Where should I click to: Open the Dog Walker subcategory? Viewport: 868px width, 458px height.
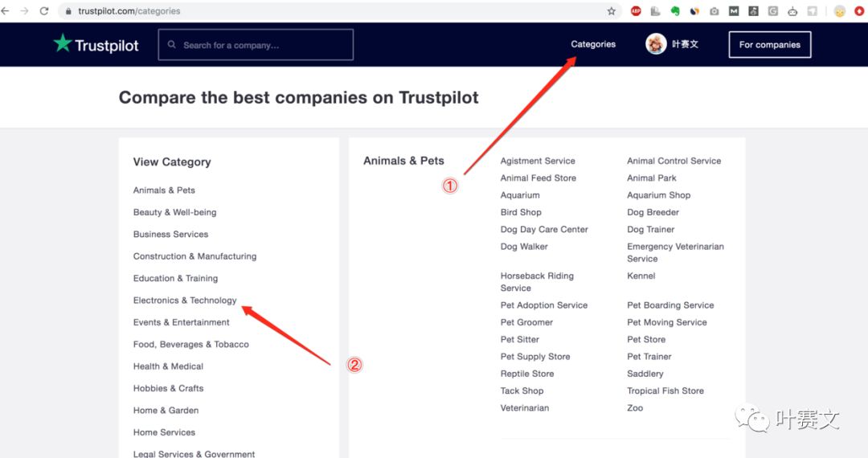(x=524, y=247)
